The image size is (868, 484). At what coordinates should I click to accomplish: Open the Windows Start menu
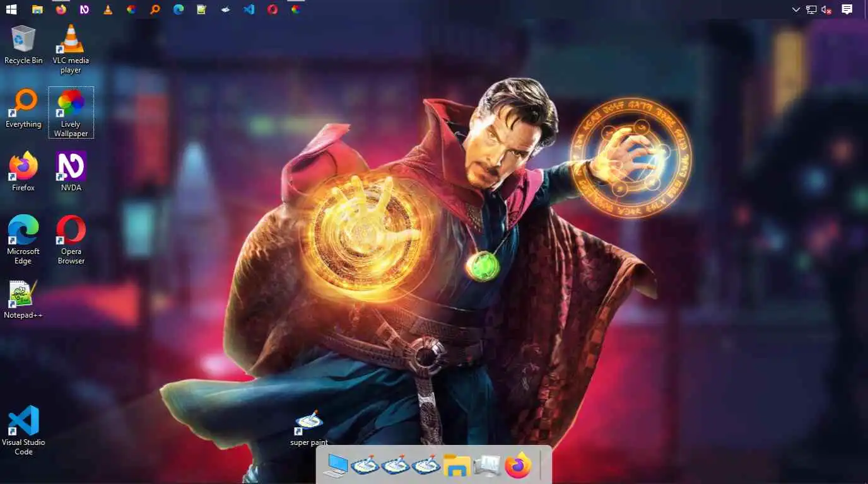pos(11,9)
